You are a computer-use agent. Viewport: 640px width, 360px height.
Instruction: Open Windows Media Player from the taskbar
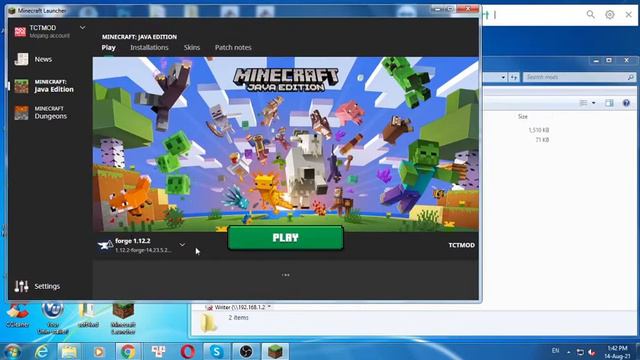click(x=98, y=351)
